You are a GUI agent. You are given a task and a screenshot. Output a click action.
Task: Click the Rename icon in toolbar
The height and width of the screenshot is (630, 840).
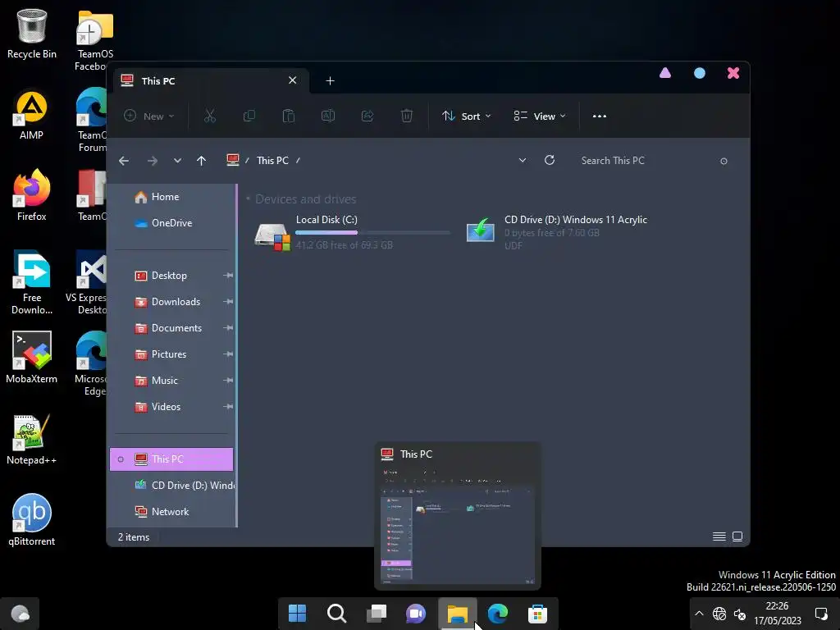(328, 116)
